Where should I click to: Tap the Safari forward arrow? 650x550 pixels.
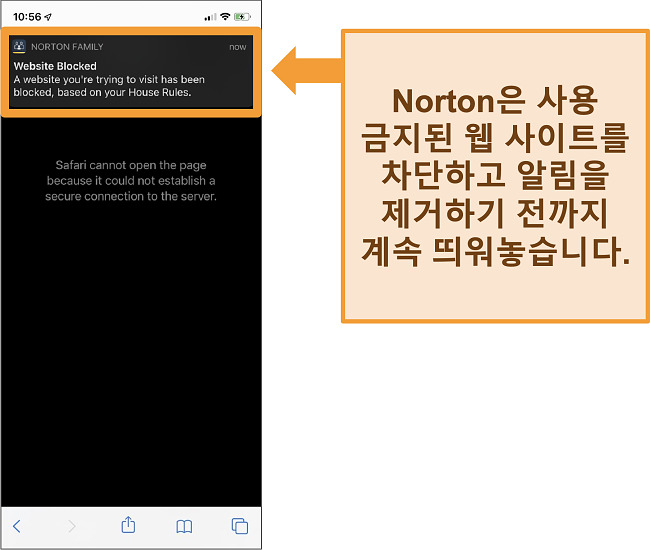point(72,526)
